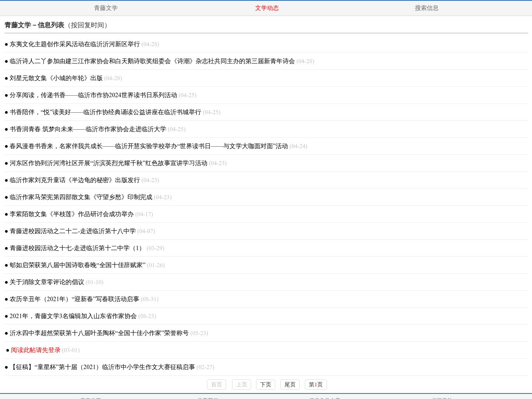532x399 pixels.
Task: Click the 青藤文学－信息列表 heading
Action: [34, 25]
